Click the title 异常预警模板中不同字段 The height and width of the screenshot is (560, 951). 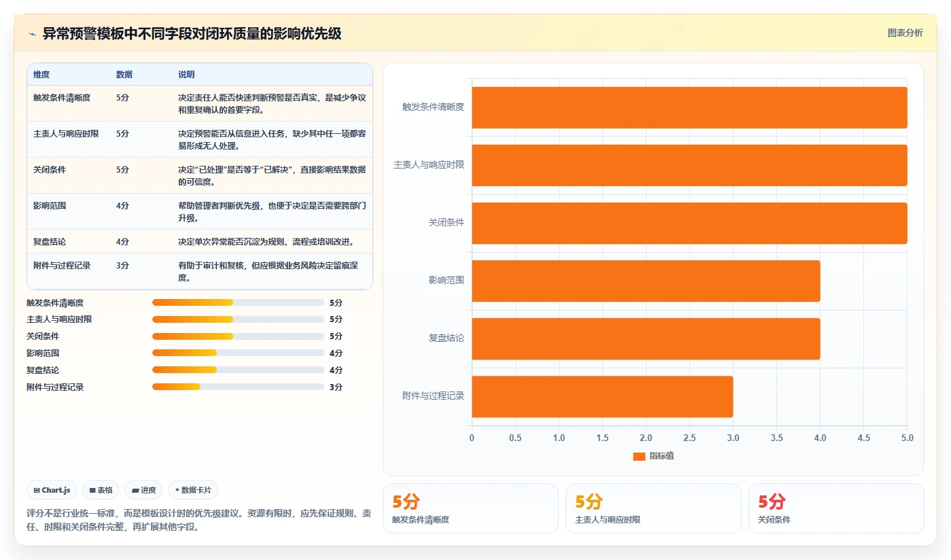pyautogui.click(x=192, y=34)
